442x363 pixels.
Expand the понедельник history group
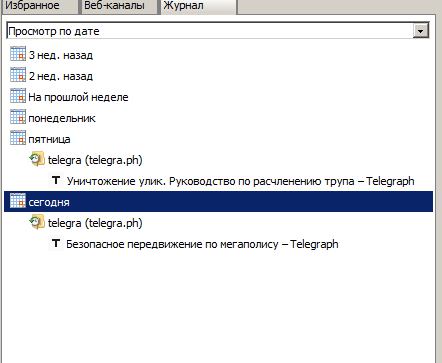tap(62, 118)
